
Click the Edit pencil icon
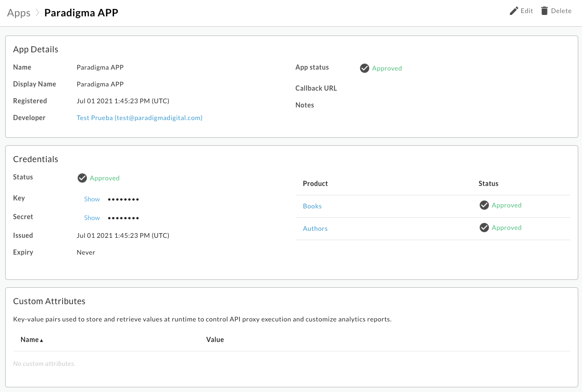pyautogui.click(x=513, y=10)
